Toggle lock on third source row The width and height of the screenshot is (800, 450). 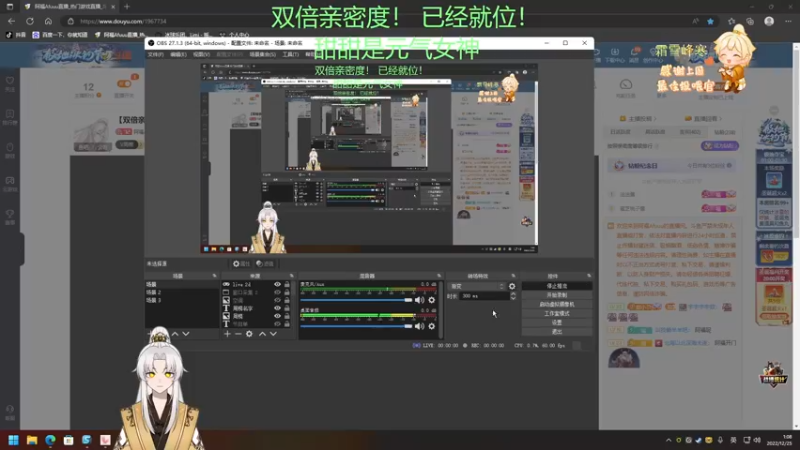coord(287,300)
